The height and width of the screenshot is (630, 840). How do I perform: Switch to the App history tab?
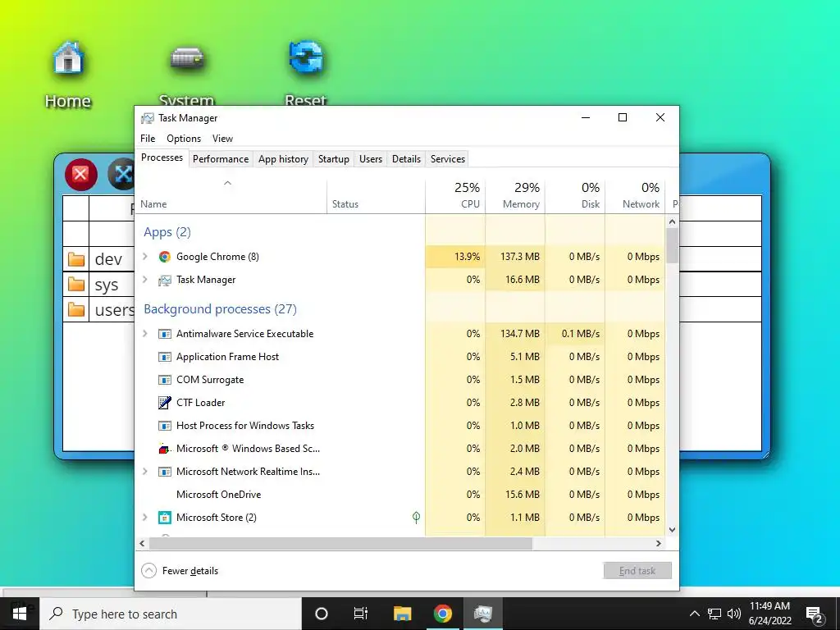click(x=283, y=159)
